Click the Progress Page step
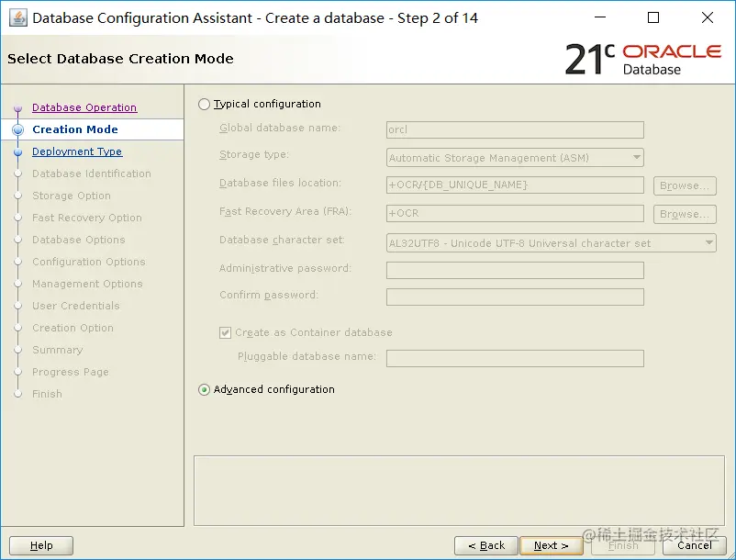This screenshot has width=736, height=560. (71, 372)
